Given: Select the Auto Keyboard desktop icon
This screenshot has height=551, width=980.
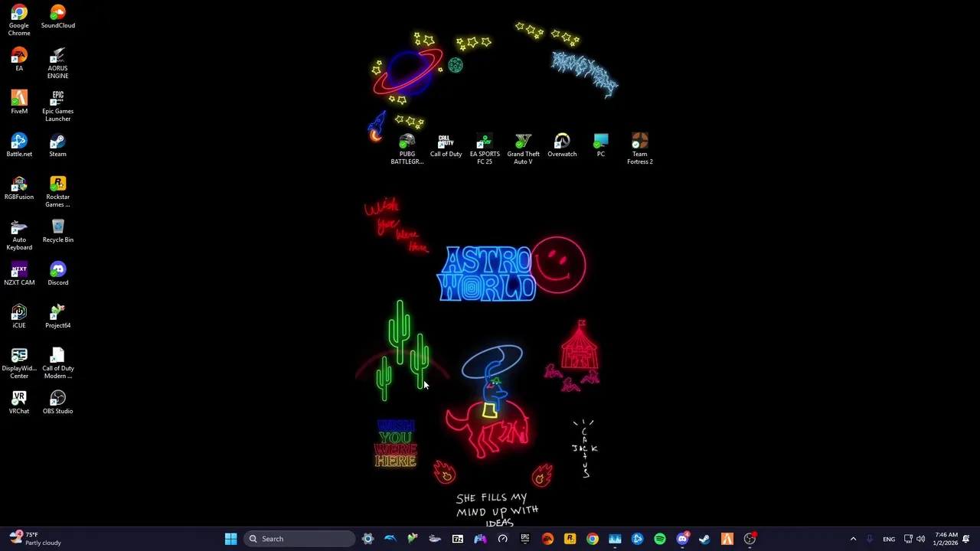Looking at the screenshot, I should click(19, 235).
